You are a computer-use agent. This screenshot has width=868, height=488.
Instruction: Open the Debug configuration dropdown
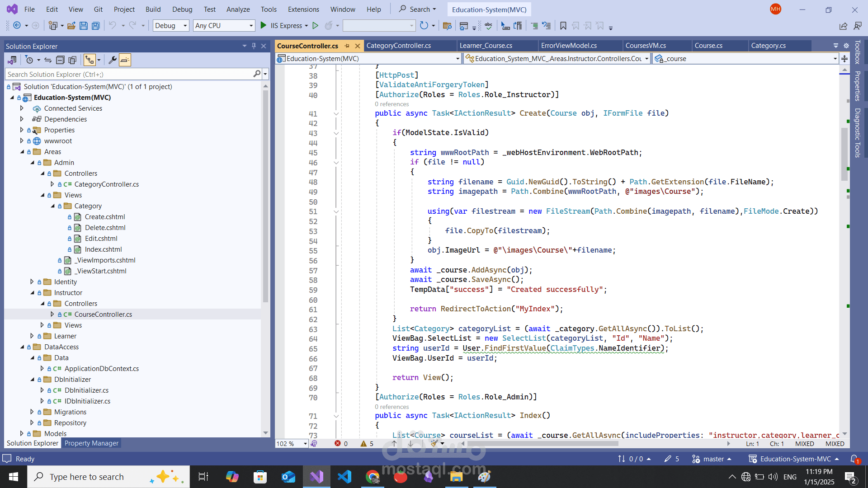(x=185, y=26)
